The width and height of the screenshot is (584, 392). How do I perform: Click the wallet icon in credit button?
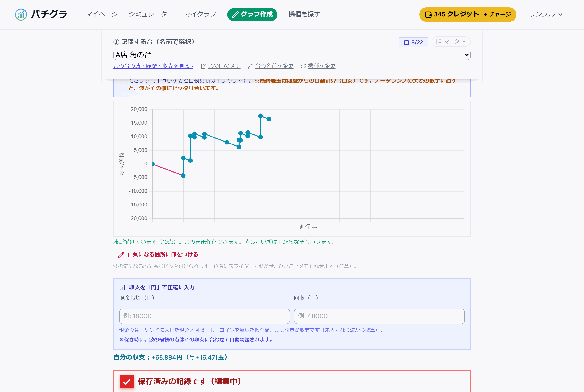point(428,15)
